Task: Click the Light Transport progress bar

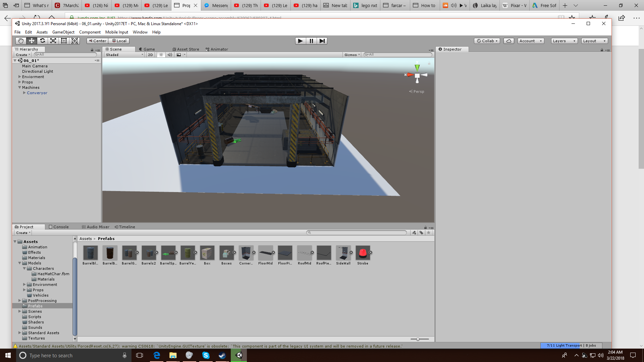Action: pos(571,346)
